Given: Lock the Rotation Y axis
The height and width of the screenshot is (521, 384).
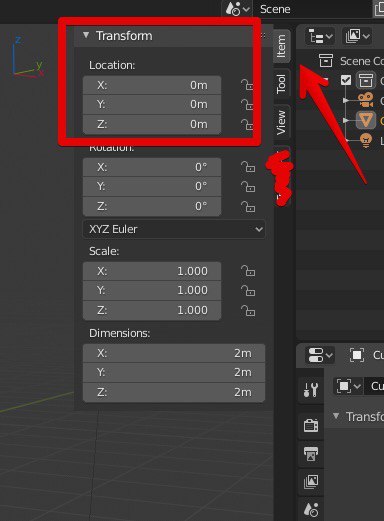Looking at the screenshot, I should pyautogui.click(x=248, y=187).
